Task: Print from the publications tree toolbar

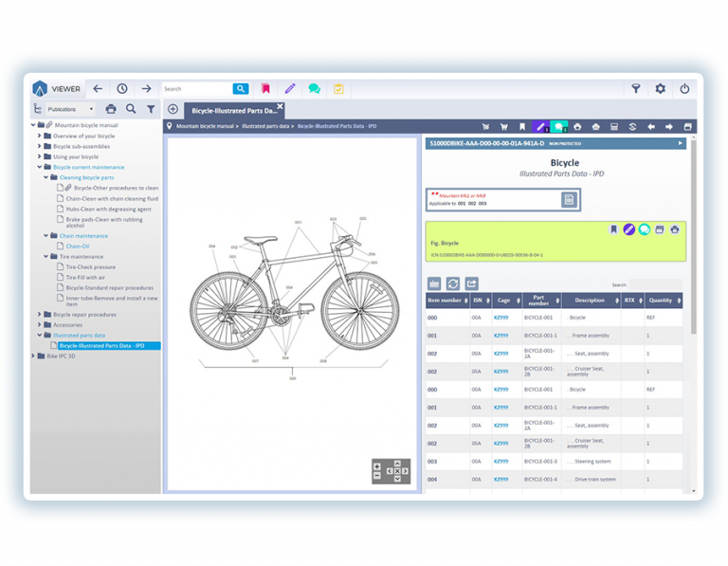Action: pos(111,109)
